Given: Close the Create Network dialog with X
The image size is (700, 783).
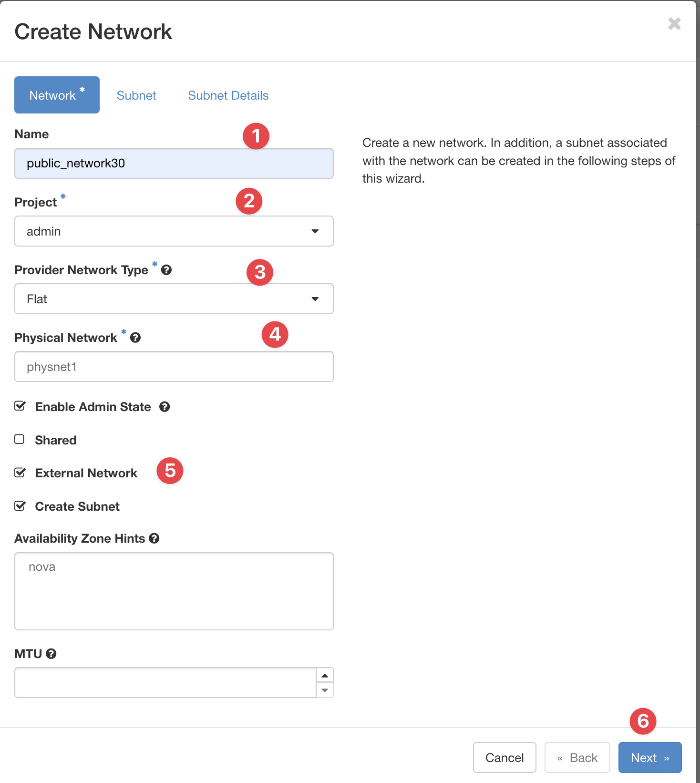Looking at the screenshot, I should [674, 23].
